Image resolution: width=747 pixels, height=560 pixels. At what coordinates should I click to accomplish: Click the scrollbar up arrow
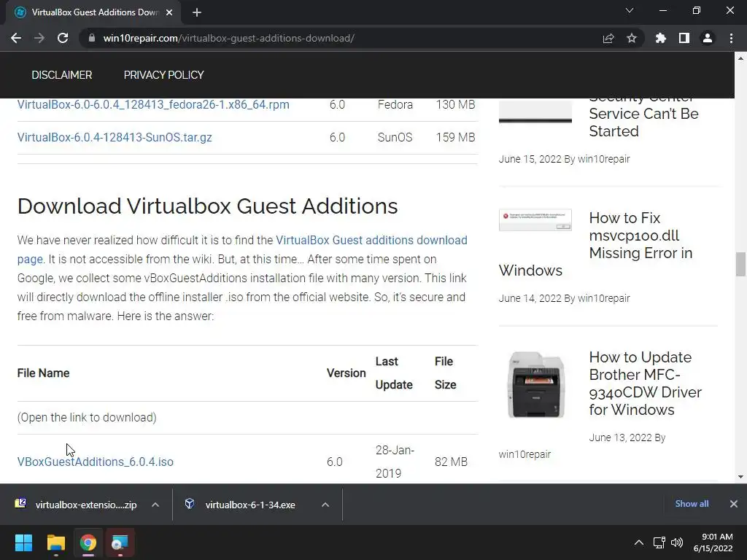(x=740, y=58)
